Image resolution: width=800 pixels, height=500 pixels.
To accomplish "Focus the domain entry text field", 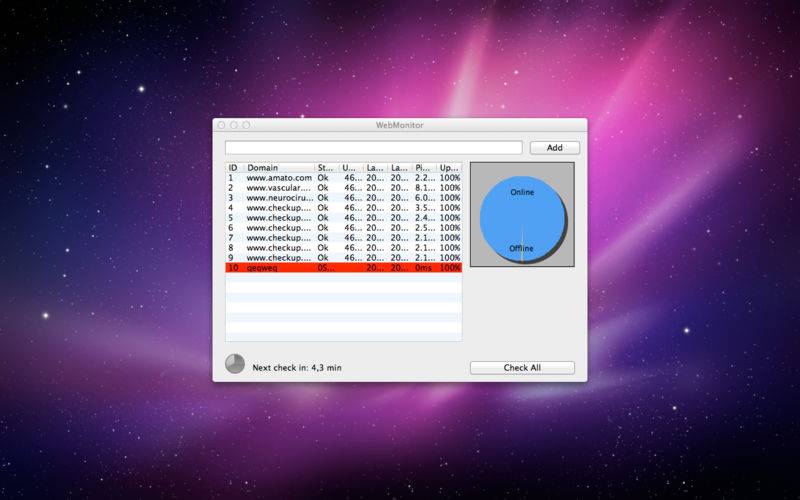I will [373, 147].
